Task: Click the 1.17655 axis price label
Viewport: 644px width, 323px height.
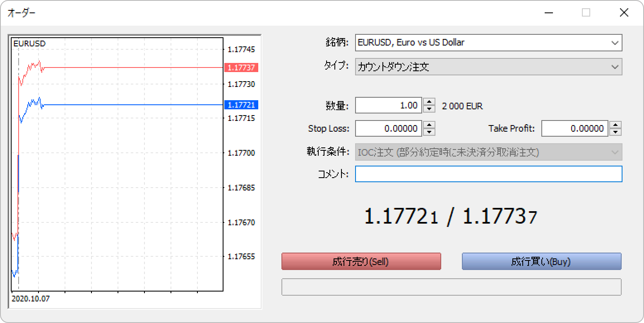Action: (241, 256)
